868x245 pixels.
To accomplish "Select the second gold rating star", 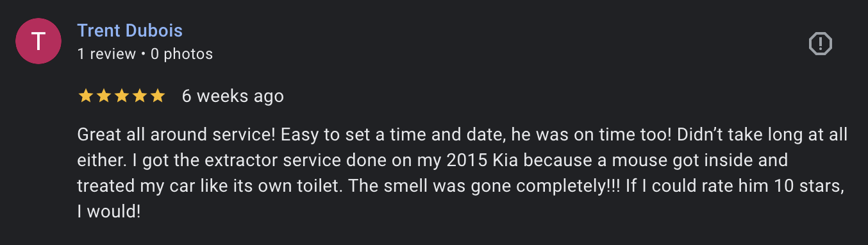I will 103,96.
